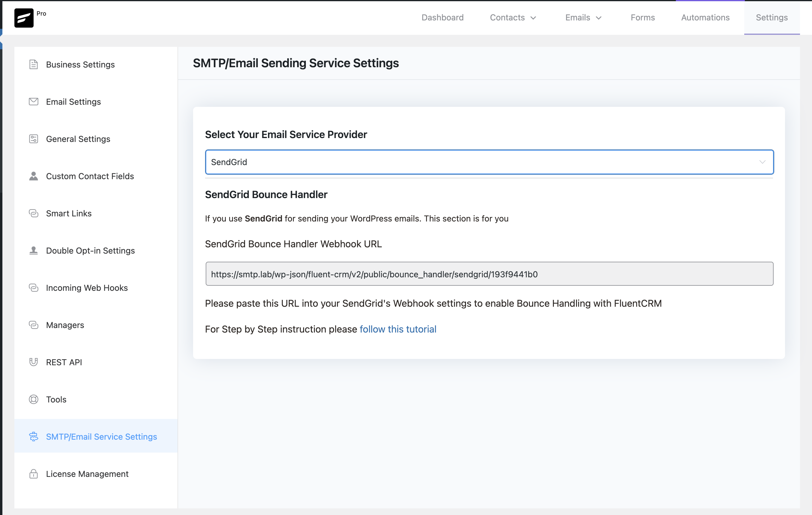Expand the Emails menu chevron
The width and height of the screenshot is (812, 515).
click(599, 18)
